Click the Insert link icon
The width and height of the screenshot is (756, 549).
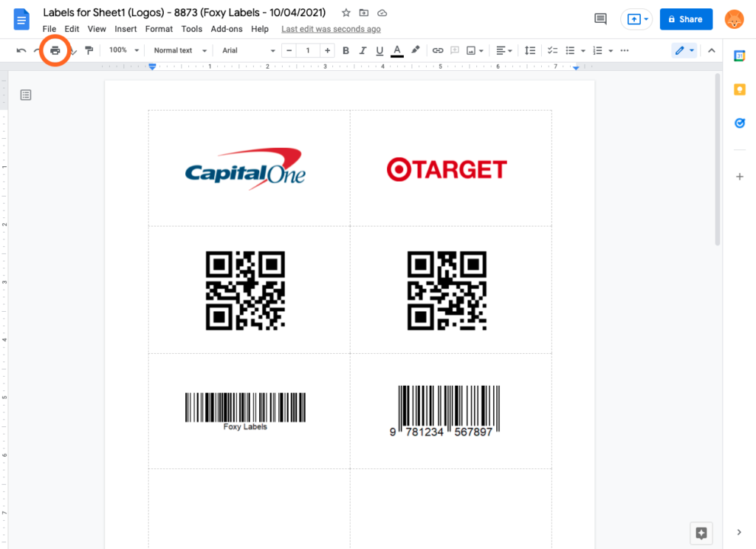tap(438, 50)
